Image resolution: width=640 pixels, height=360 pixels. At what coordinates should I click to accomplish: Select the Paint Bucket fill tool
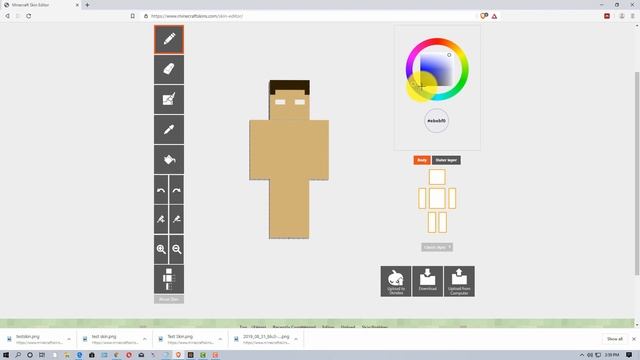click(x=169, y=159)
